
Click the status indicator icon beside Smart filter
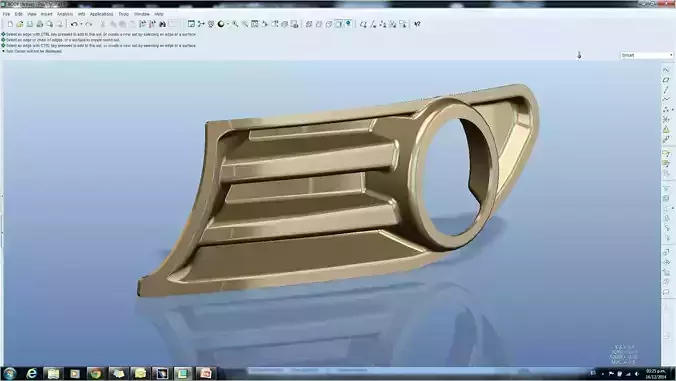(x=579, y=55)
